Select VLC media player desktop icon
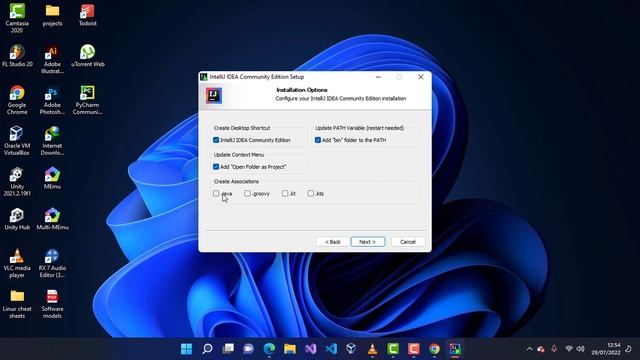The width and height of the screenshot is (640, 360). 17,263
